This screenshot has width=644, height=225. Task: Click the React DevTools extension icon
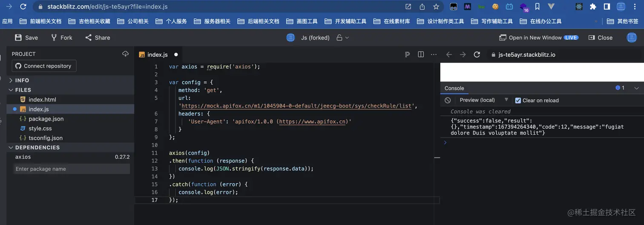click(x=579, y=7)
